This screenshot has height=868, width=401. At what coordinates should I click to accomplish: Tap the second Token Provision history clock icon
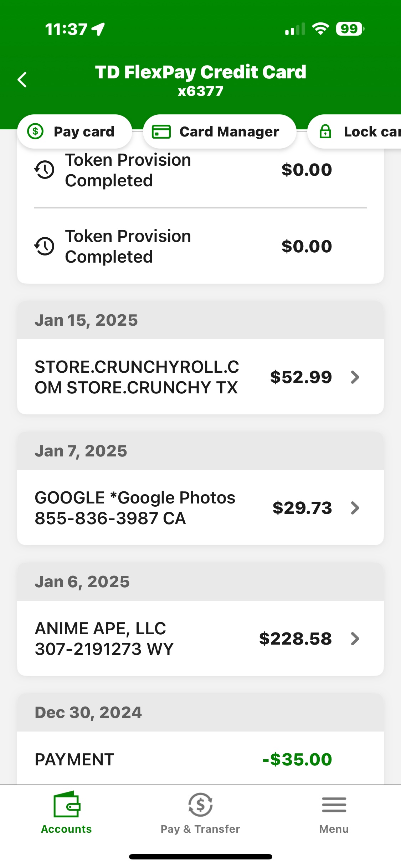click(44, 246)
